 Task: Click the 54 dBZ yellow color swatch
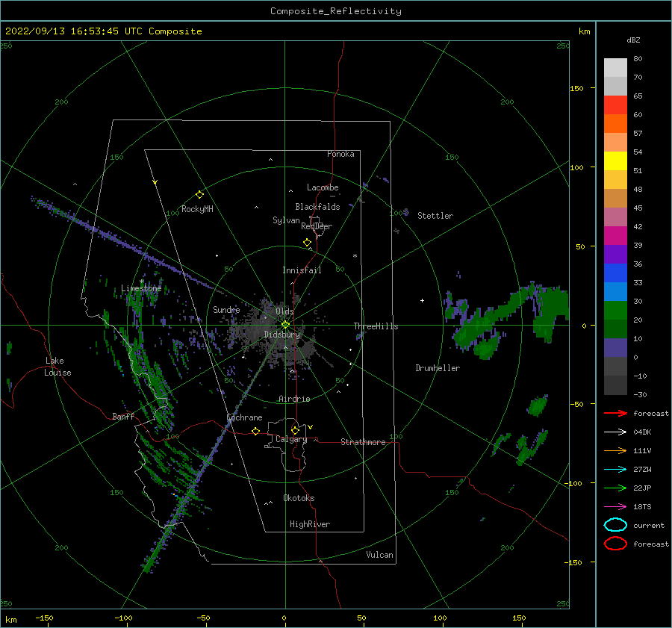point(615,161)
